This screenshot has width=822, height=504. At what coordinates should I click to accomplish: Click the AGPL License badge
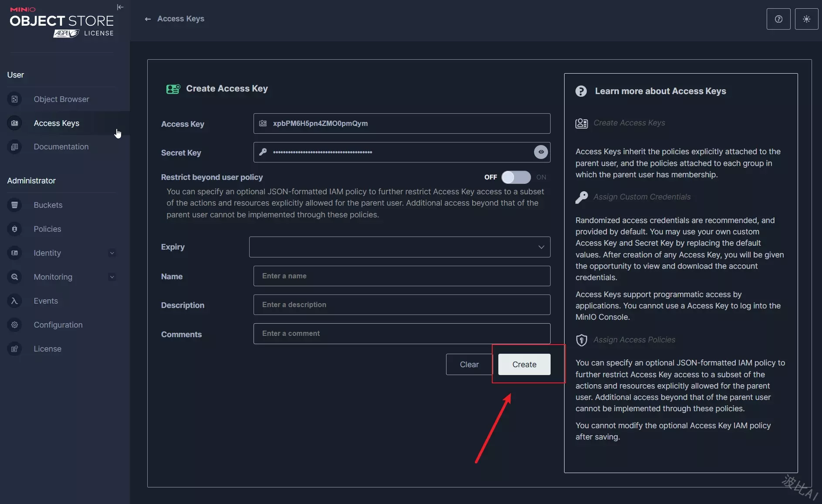pos(83,33)
